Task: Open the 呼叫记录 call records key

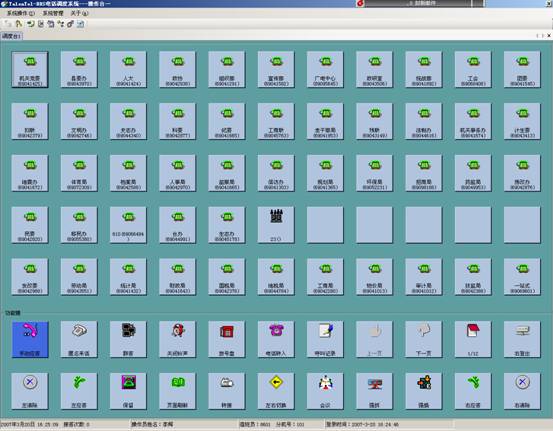Action: (x=325, y=339)
